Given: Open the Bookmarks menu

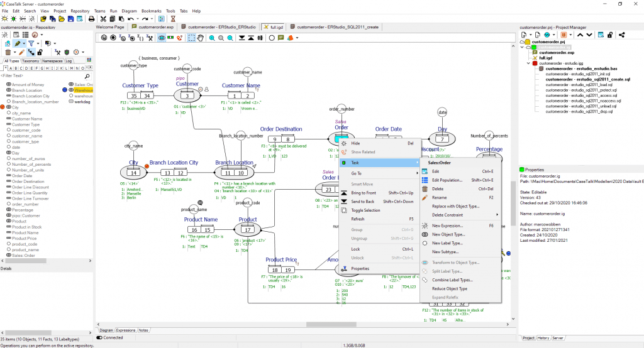Looking at the screenshot, I should pyautogui.click(x=151, y=11).
